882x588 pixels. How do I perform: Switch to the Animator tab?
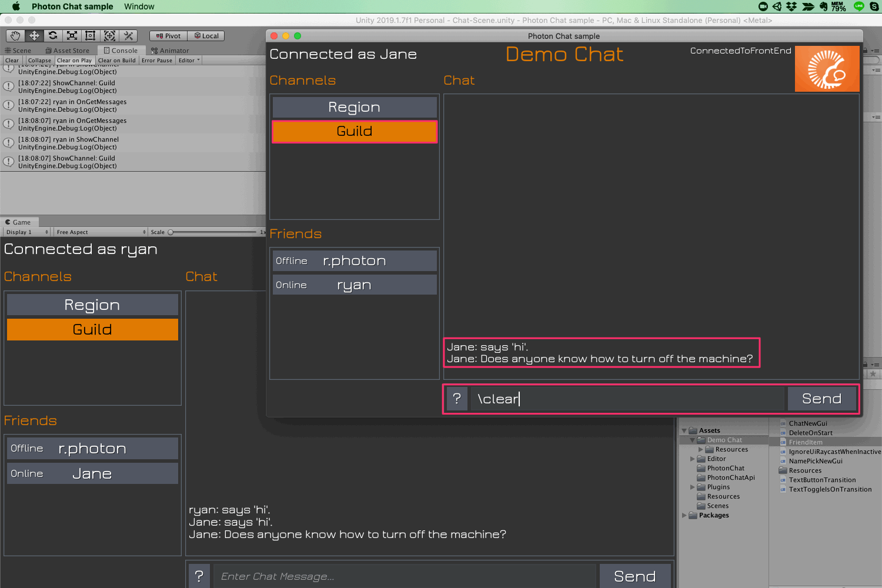170,51
